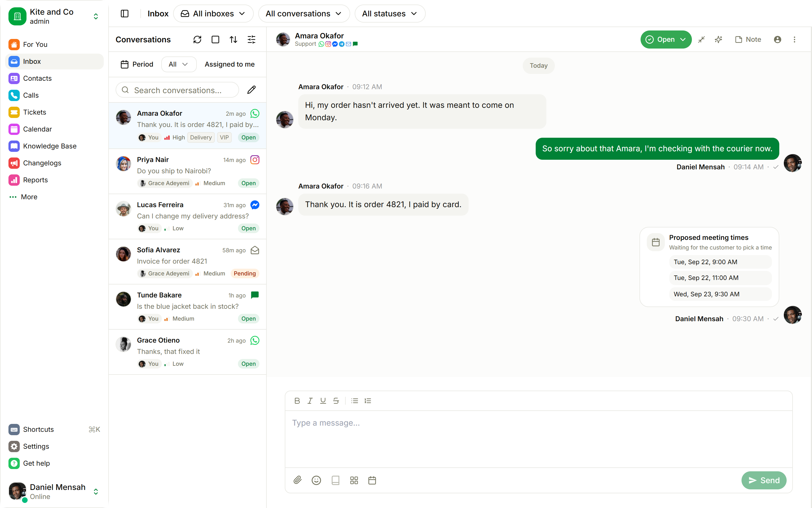812x508 pixels.
Task: Toggle underline formatting
Action: pos(323,400)
